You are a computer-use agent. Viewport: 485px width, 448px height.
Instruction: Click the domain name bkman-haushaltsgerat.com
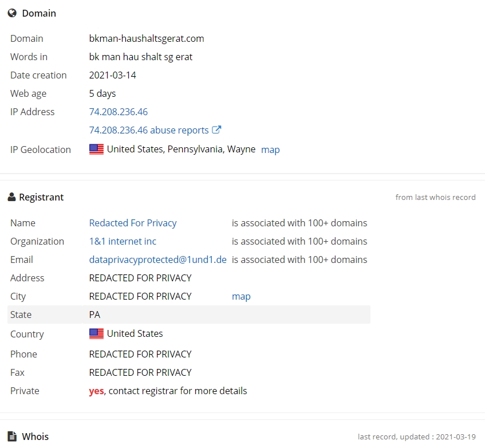[x=147, y=38]
